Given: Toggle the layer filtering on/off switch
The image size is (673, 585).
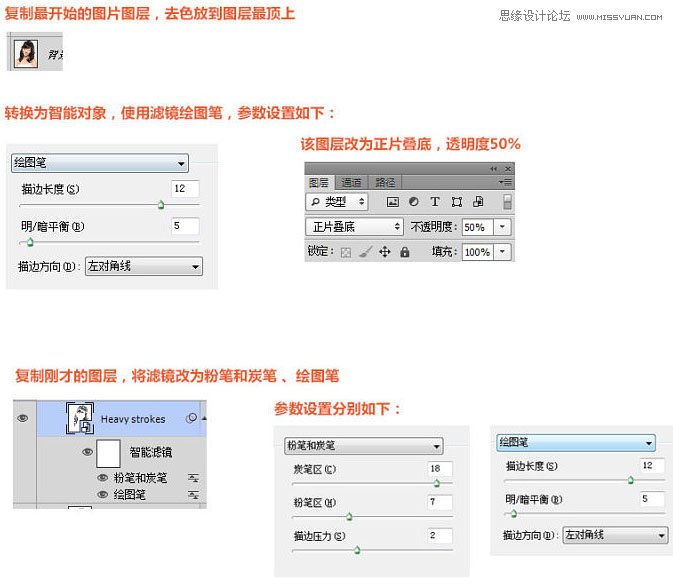Looking at the screenshot, I should (x=507, y=202).
